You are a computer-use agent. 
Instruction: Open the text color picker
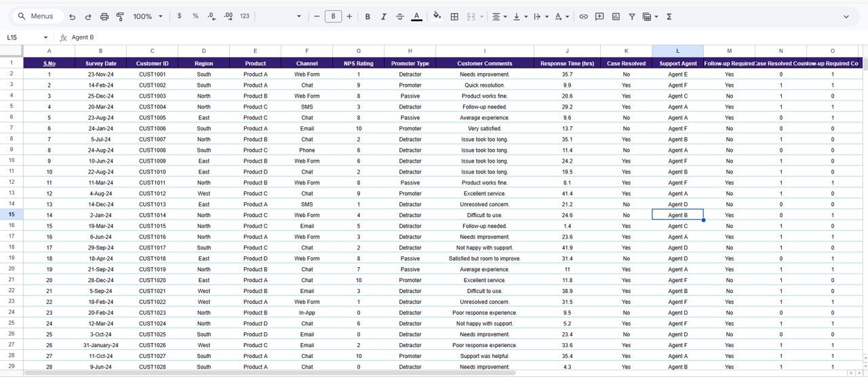416,16
